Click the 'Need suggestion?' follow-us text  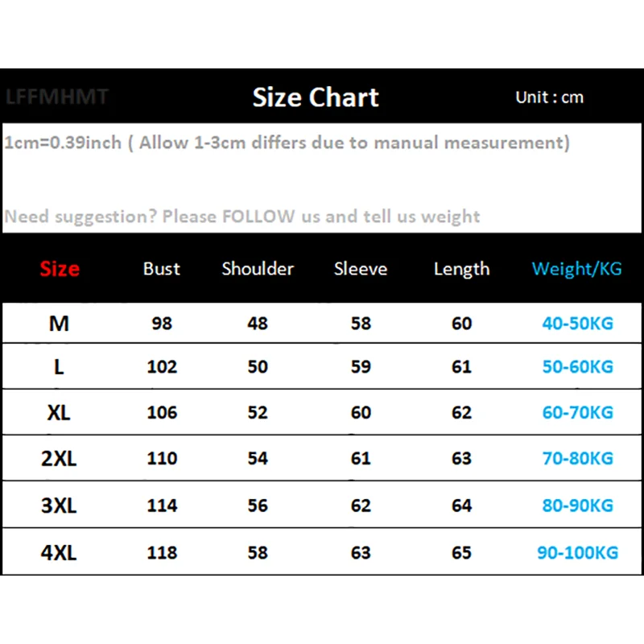click(x=242, y=217)
